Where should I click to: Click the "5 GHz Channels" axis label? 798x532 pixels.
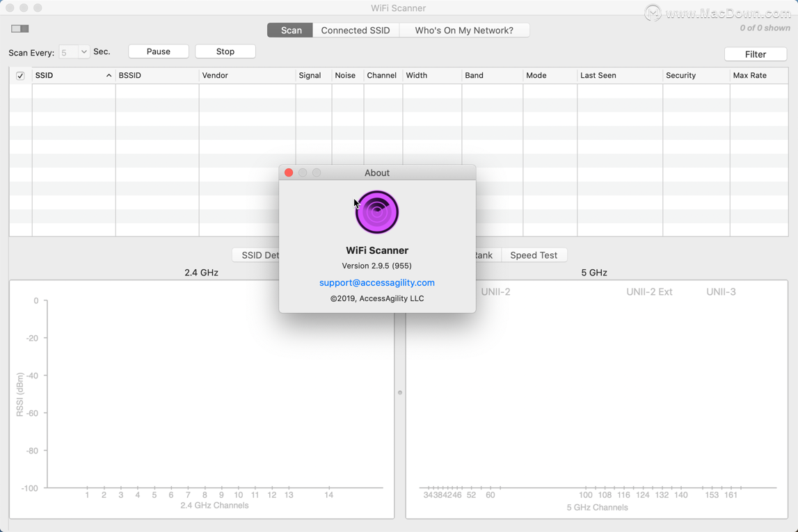click(598, 508)
